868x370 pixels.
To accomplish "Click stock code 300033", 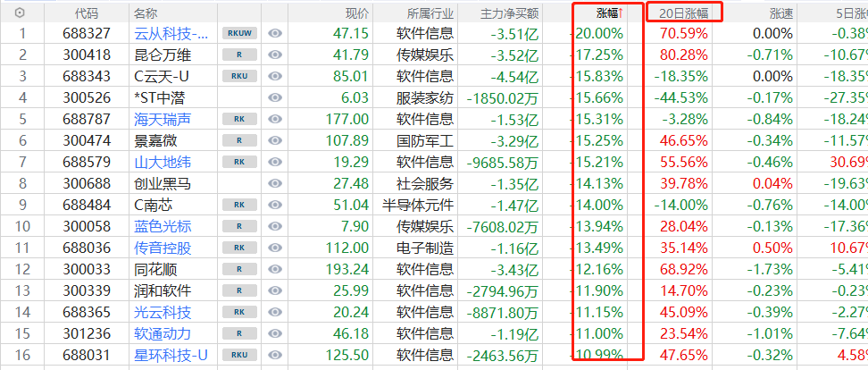I will [x=86, y=269].
